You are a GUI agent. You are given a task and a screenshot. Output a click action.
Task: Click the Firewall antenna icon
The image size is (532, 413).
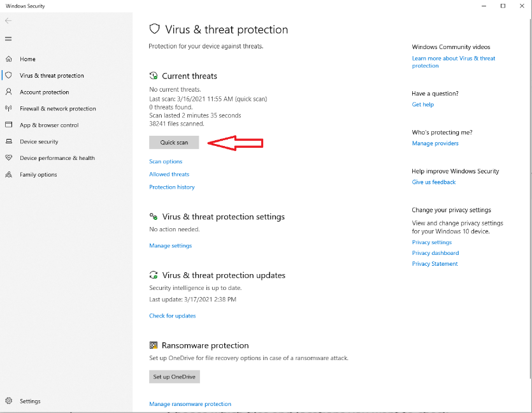[9, 108]
